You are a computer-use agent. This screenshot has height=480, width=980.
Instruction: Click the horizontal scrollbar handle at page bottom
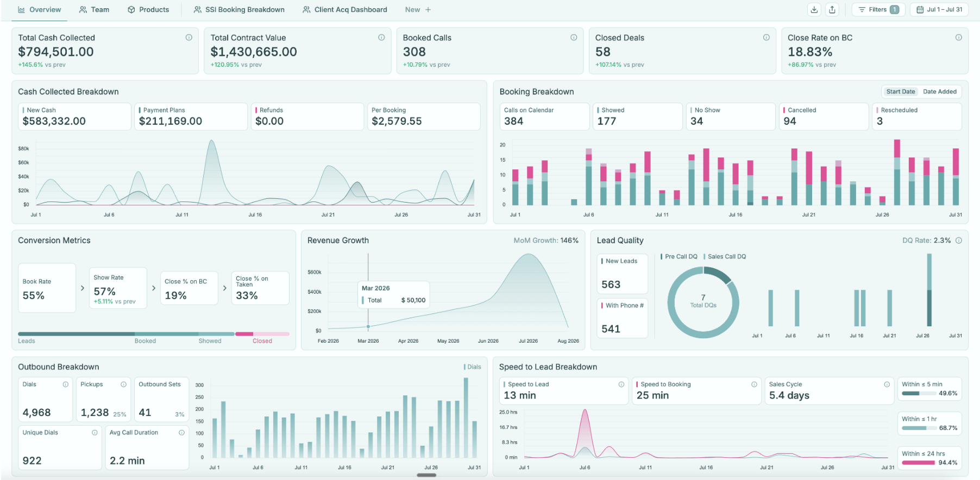[x=426, y=475]
